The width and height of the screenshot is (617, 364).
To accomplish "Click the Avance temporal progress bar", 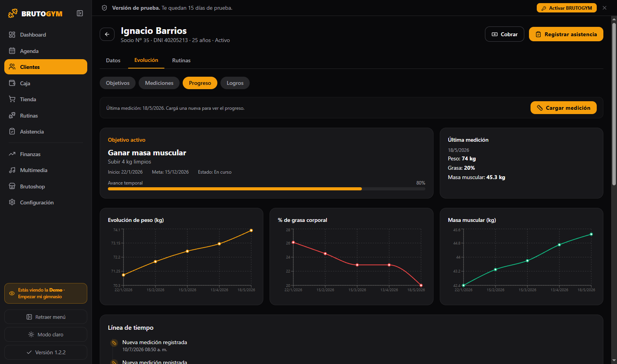I will click(x=266, y=189).
